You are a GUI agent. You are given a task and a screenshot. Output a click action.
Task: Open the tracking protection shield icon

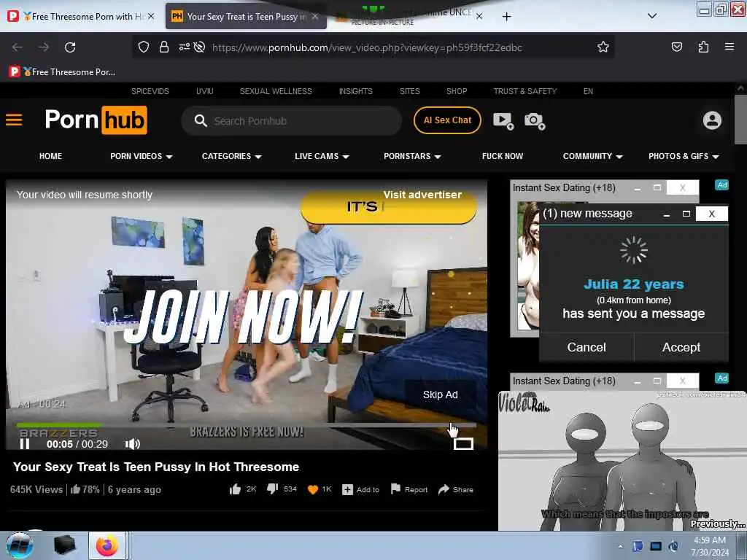(144, 47)
